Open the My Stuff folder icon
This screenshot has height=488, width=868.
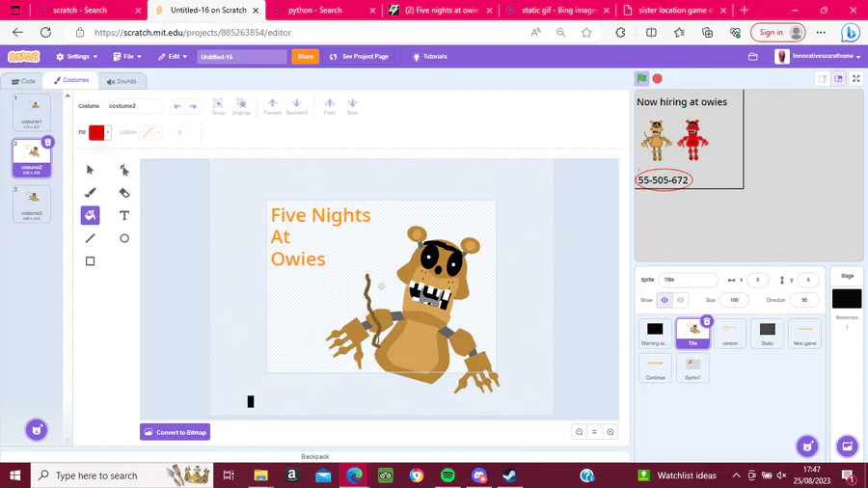click(753, 57)
